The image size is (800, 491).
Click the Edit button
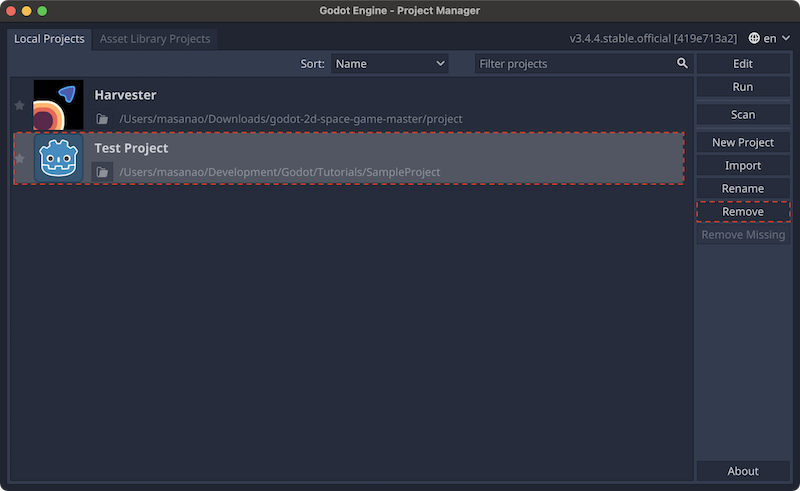pos(743,64)
